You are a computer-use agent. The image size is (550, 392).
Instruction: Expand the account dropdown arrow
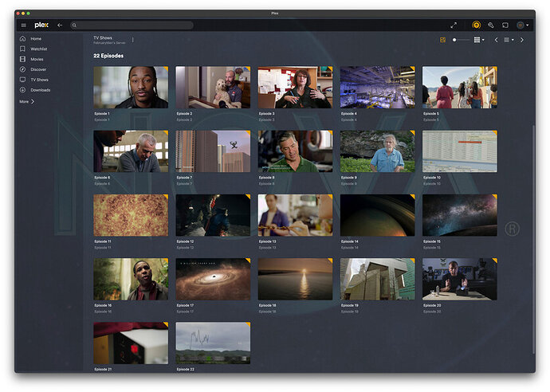527,25
